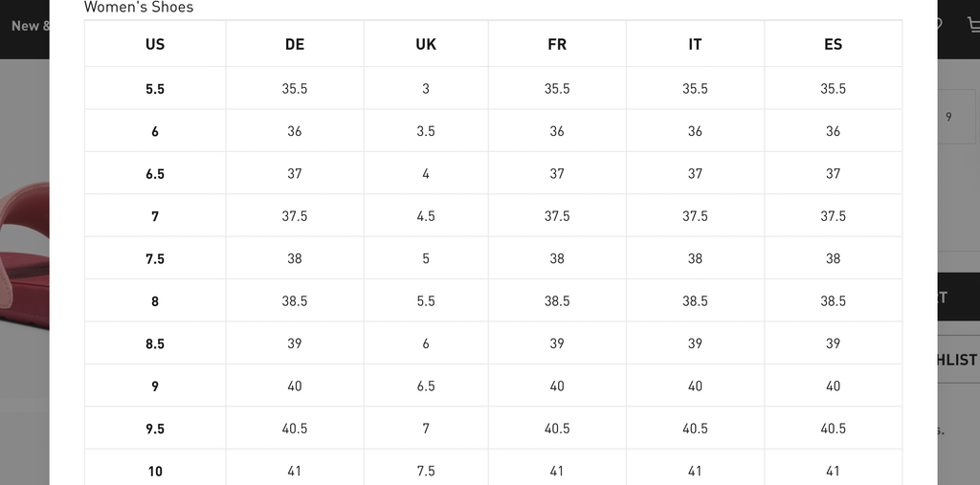Click the FR column header
Screen dimensions: 980x485
pyautogui.click(x=557, y=44)
